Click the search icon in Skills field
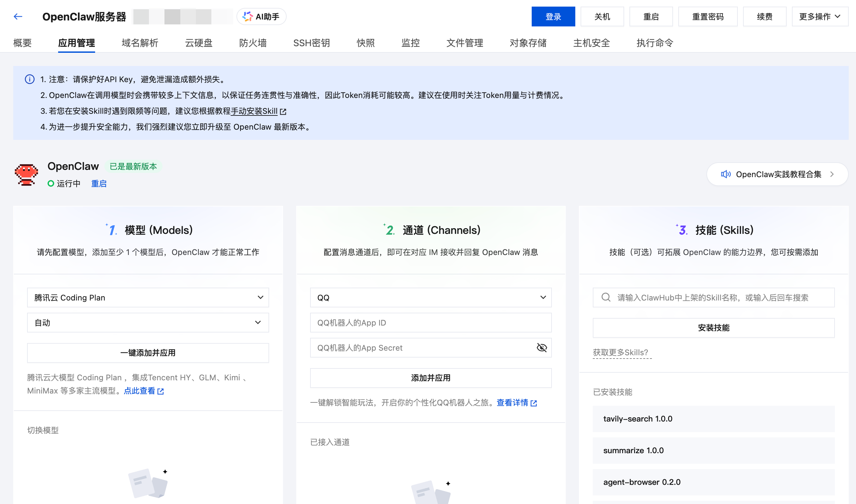Viewport: 856px width, 504px height. (x=606, y=298)
